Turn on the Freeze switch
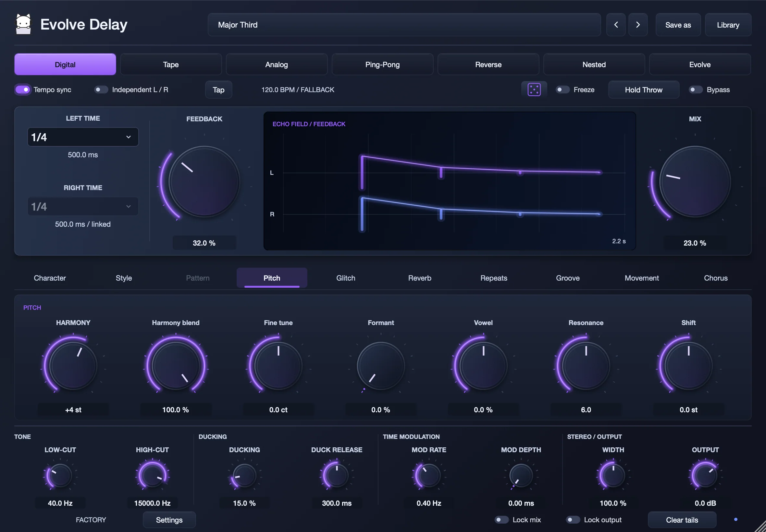 tap(562, 90)
